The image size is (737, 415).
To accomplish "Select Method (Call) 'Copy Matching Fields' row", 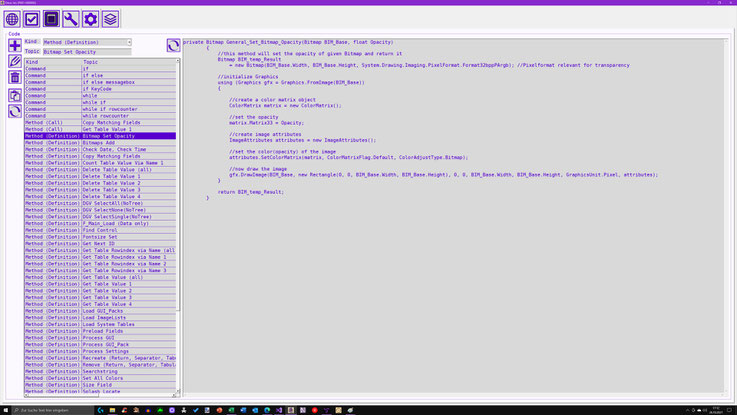I will [x=100, y=122].
